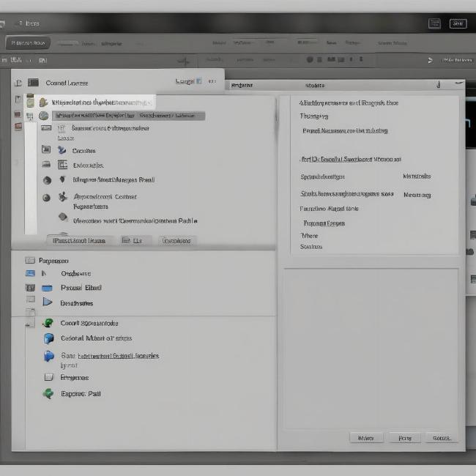Click the empty preview box in the right panel
Screen dimensions: 476x476
click(371, 349)
